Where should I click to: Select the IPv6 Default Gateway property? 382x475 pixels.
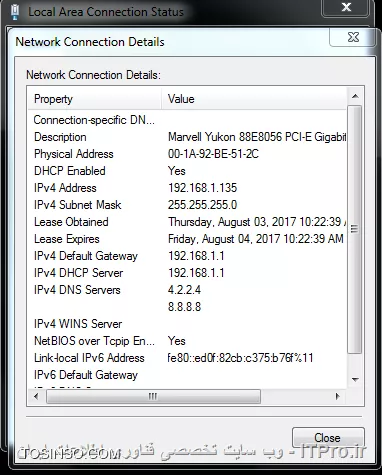(86, 375)
